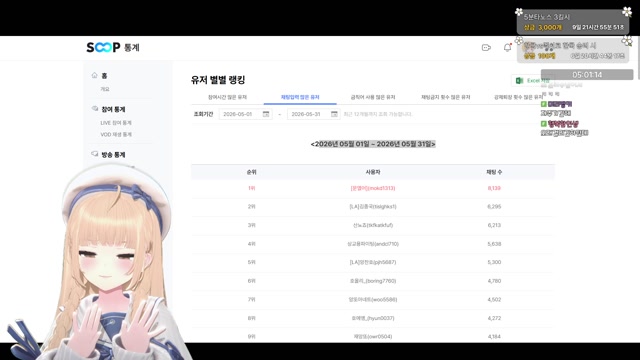This screenshot has height=360, width=640.
Task: Open 개요 under the home menu
Action: coord(105,89)
